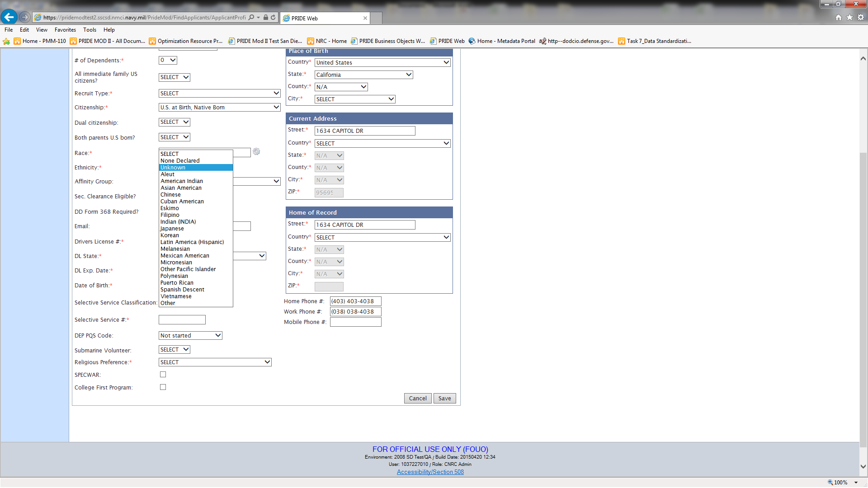Expand the Religious Preference dropdown
The height and width of the screenshot is (488, 868).
[x=215, y=362]
